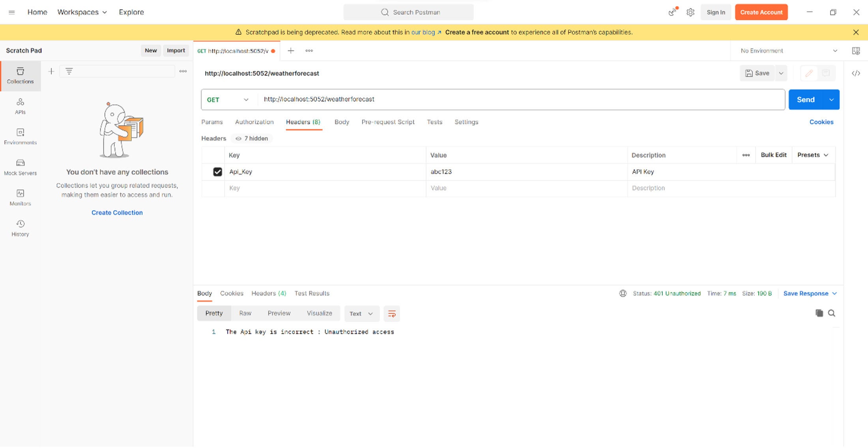The image size is (868, 448).
Task: Select the Preview response view
Action: click(x=279, y=314)
